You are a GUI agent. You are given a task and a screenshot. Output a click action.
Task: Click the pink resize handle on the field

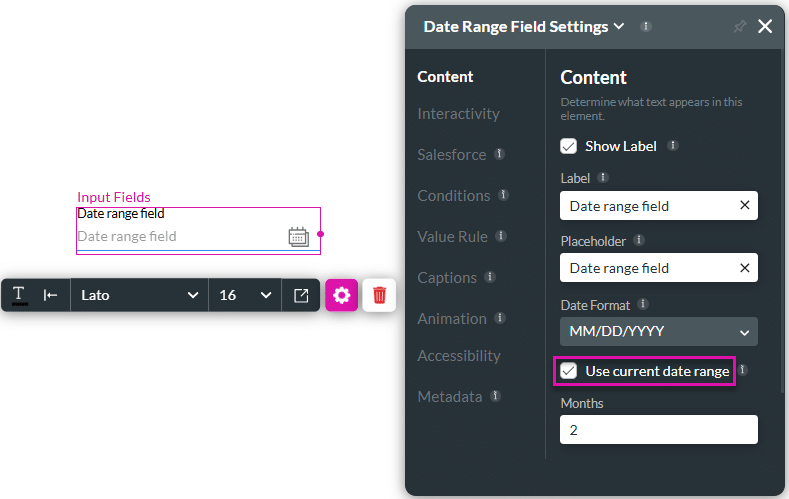(x=321, y=234)
